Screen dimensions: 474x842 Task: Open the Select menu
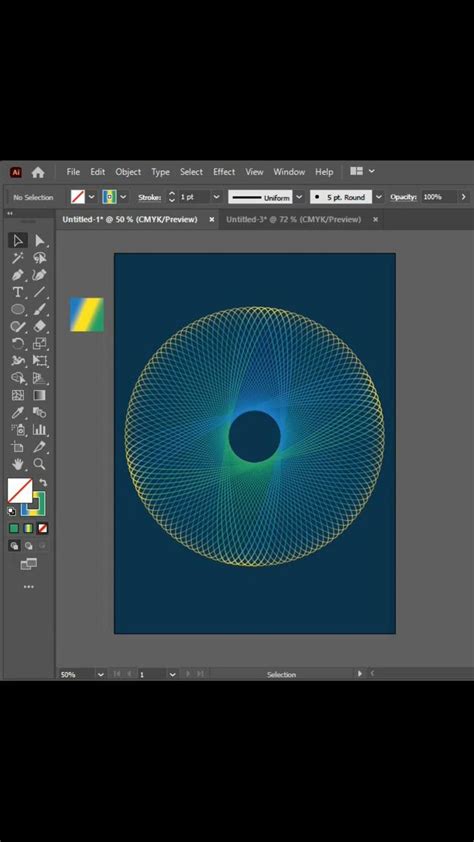[191, 172]
